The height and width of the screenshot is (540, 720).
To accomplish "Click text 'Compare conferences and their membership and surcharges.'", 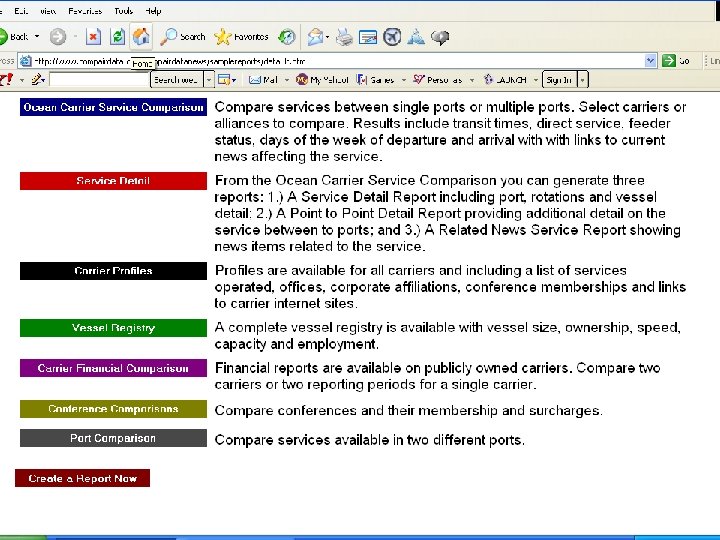I will click(409, 410).
